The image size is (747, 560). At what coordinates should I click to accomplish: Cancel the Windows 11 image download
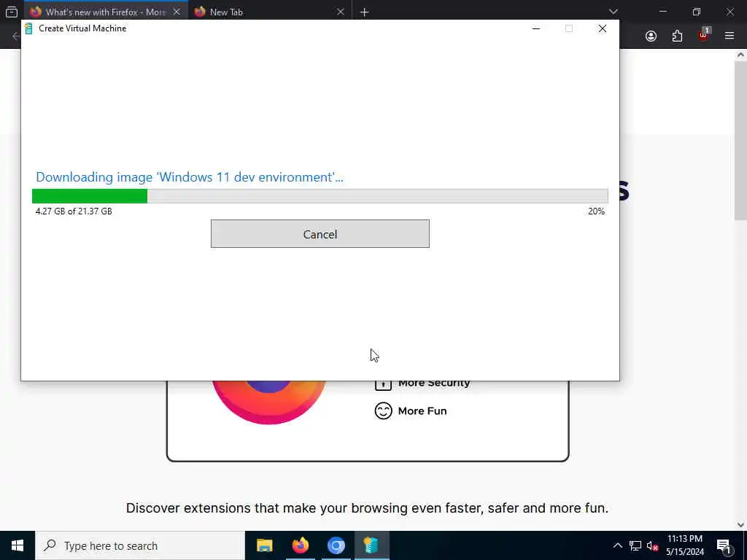320,234
